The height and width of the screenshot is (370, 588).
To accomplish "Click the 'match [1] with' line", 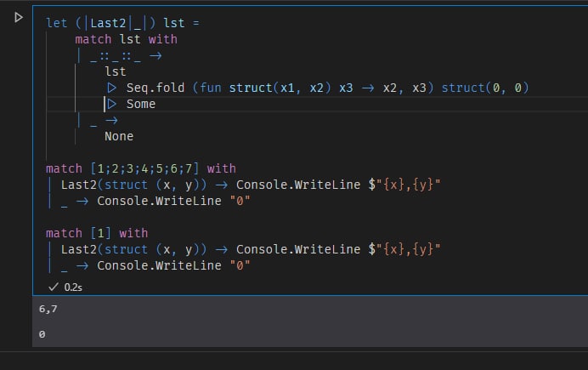I will coord(97,233).
